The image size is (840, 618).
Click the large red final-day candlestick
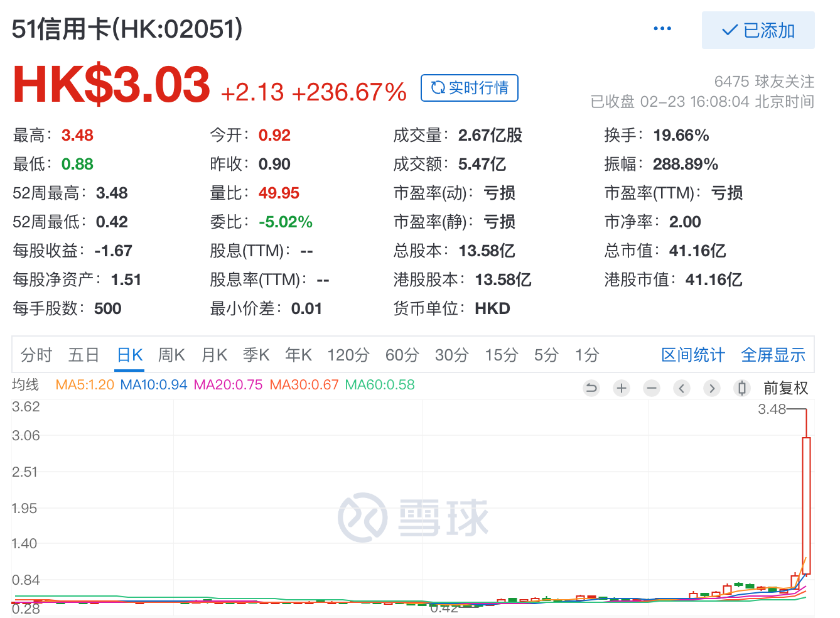pyautogui.click(x=806, y=505)
